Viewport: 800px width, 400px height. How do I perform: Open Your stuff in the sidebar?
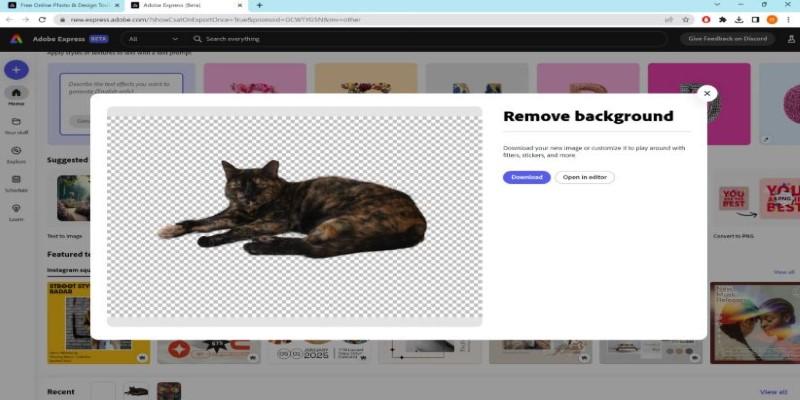(x=16, y=125)
